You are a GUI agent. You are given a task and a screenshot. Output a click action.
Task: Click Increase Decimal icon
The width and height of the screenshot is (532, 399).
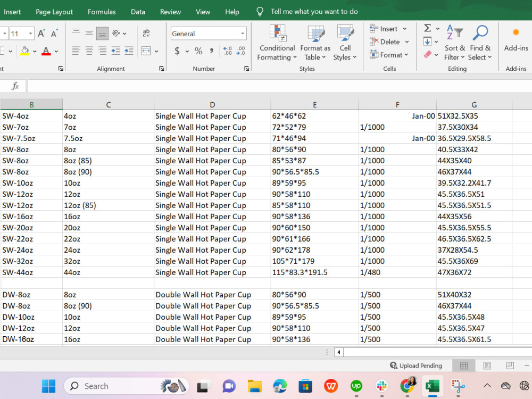click(x=227, y=51)
